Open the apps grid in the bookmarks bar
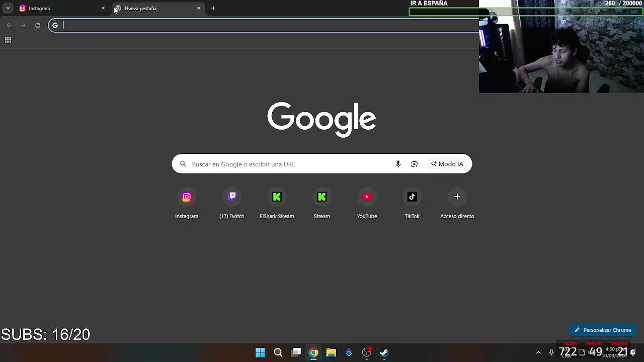This screenshot has width=644, height=362. (x=8, y=40)
